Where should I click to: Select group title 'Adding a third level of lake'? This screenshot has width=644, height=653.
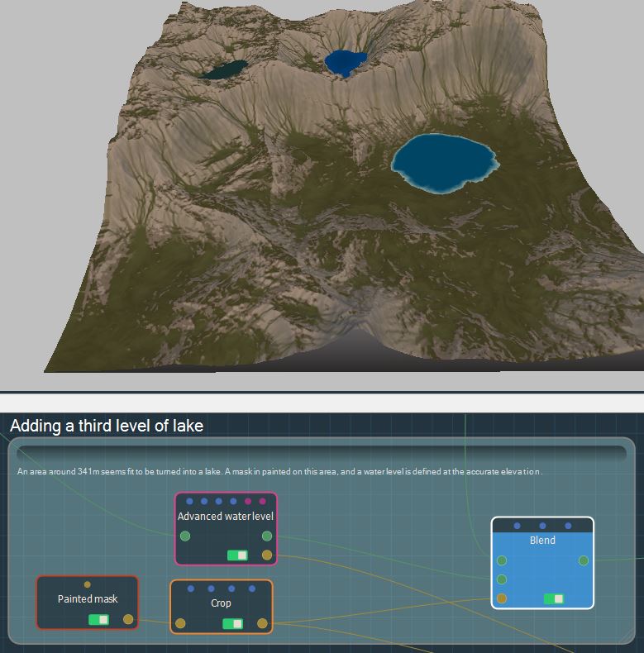107,426
